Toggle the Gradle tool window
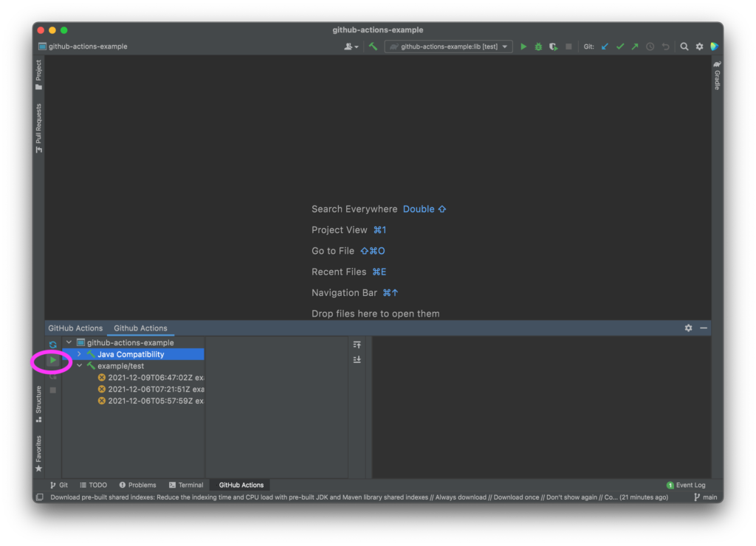The height and width of the screenshot is (546, 756). (x=716, y=75)
